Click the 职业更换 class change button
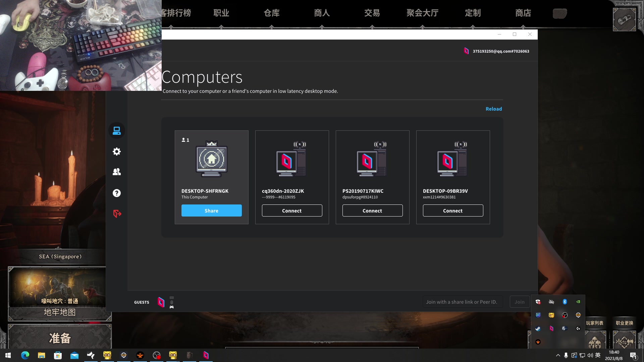This screenshot has width=644, height=362. [625, 323]
